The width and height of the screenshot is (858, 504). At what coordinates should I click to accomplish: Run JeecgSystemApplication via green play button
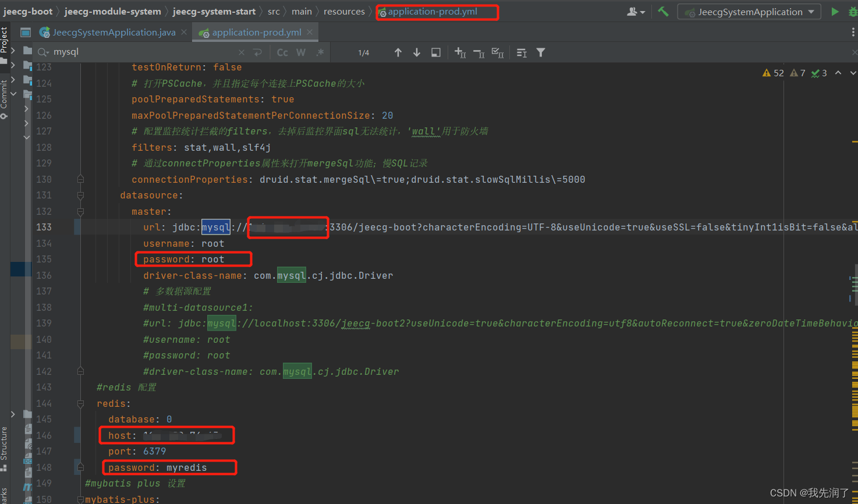click(835, 11)
